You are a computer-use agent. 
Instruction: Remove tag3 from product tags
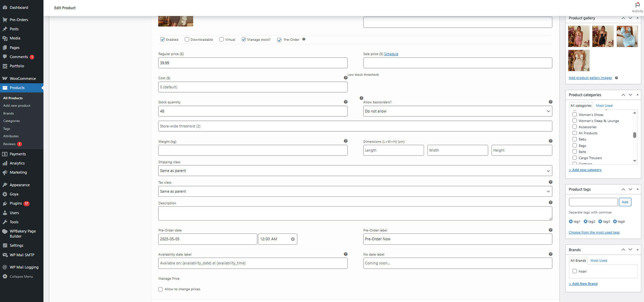[x=600, y=222]
